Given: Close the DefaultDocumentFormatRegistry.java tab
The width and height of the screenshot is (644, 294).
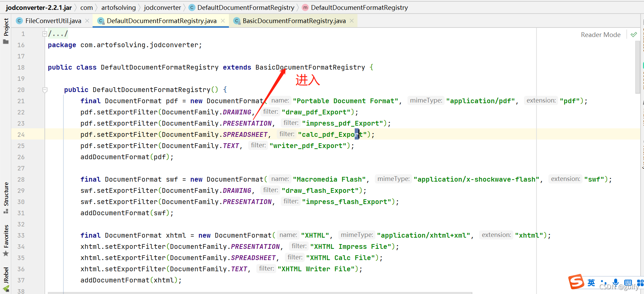Looking at the screenshot, I should click(223, 21).
